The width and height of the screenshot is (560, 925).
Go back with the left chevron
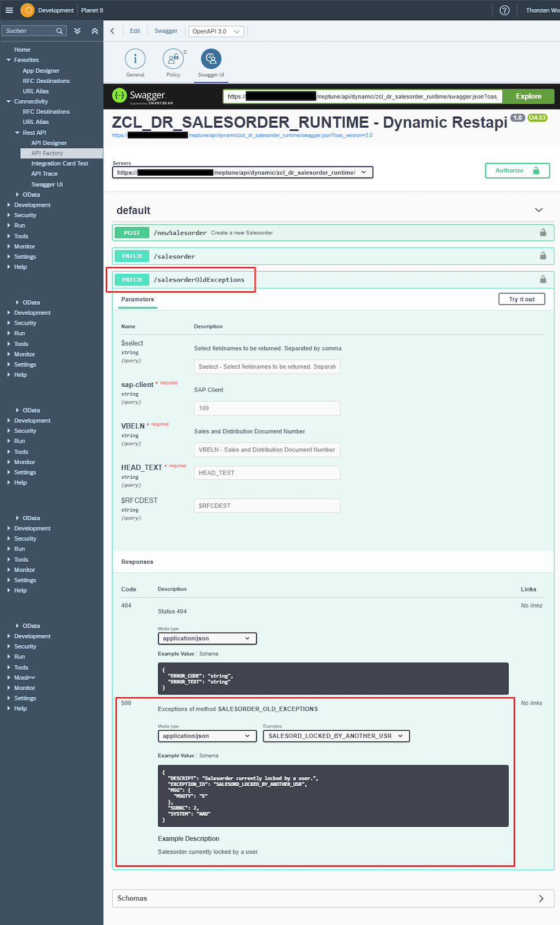112,31
